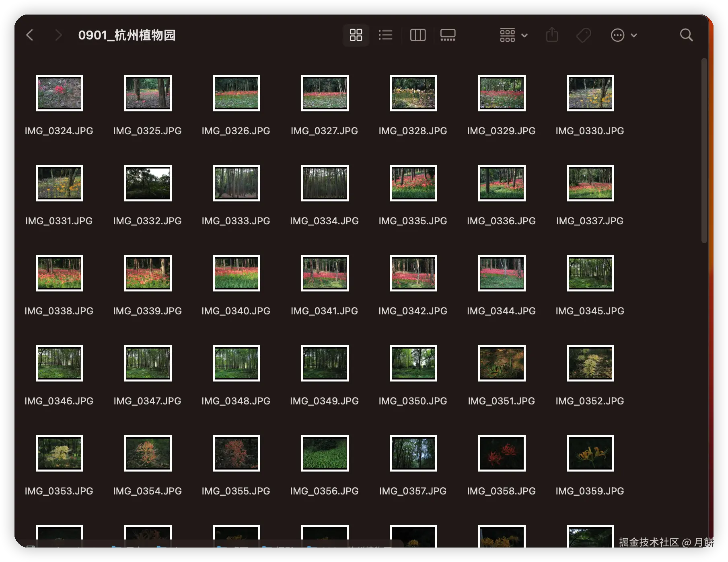Viewport: 728px width, 562px height.
Task: Select the IMG_0353.JPG thumbnail
Action: (60, 453)
